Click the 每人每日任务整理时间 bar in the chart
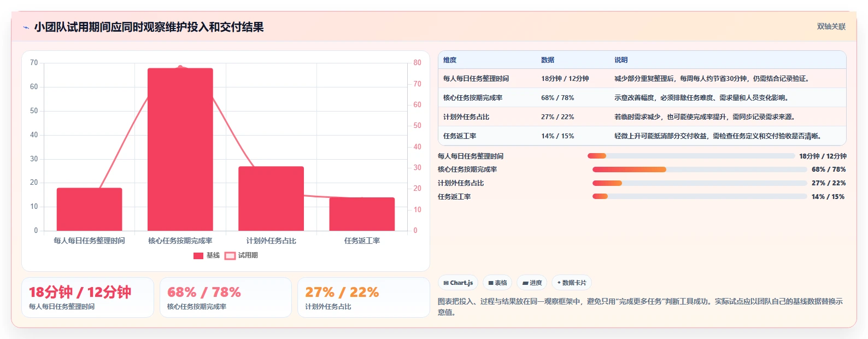The height and width of the screenshot is (339, 868). click(x=89, y=209)
